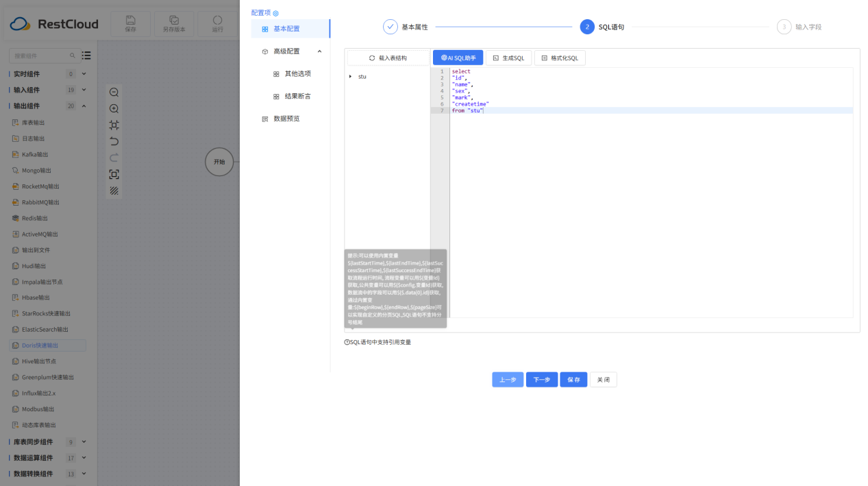Click the blue 保存 button in dialog
Screen dimensions: 868x486
click(573, 380)
